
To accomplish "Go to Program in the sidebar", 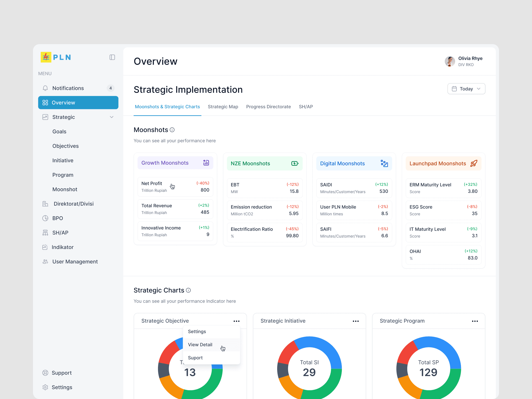I will point(63,175).
